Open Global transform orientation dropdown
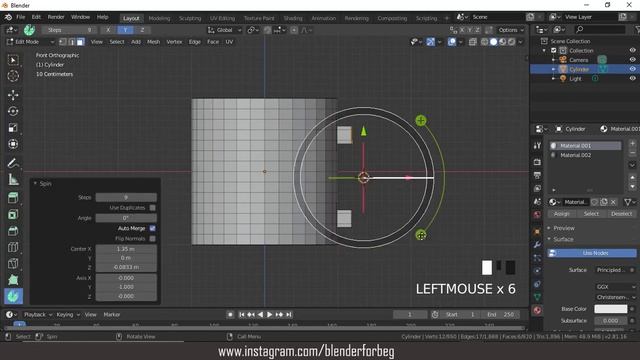This screenshot has height=360, width=640. coord(224,30)
